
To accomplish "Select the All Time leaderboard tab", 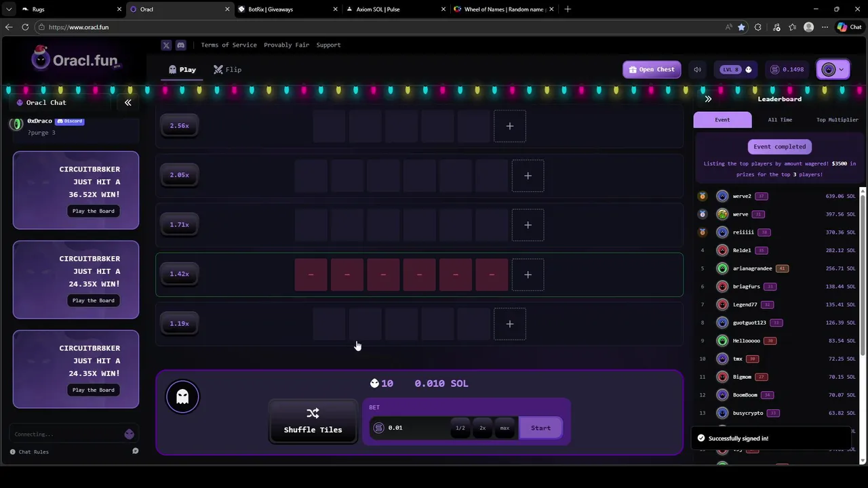I will 780,120.
